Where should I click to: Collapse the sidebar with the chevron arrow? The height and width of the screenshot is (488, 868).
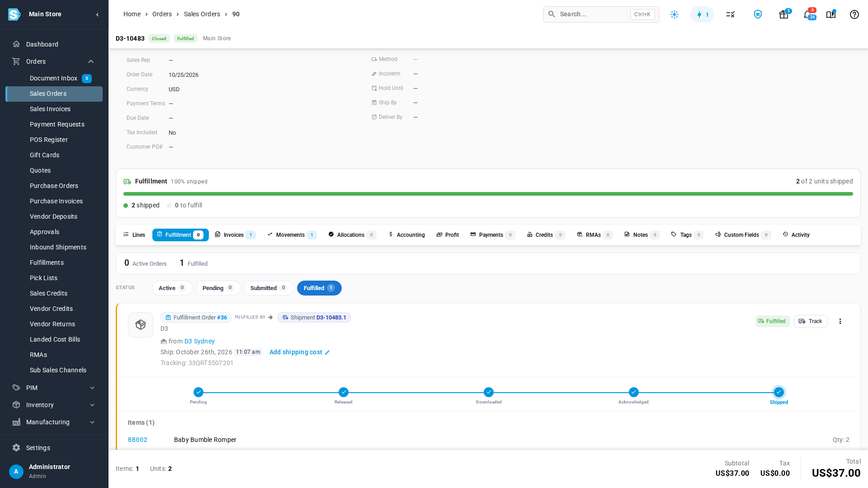point(97,14)
